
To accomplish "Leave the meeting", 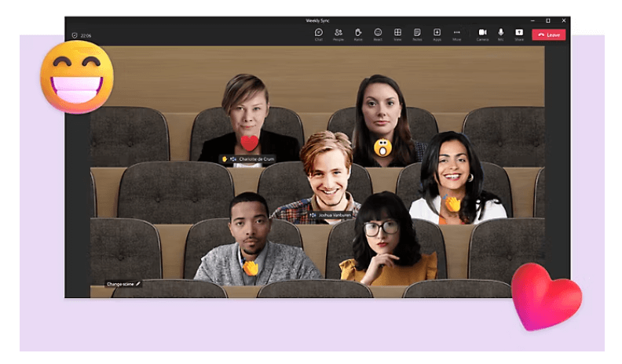I will tap(548, 35).
